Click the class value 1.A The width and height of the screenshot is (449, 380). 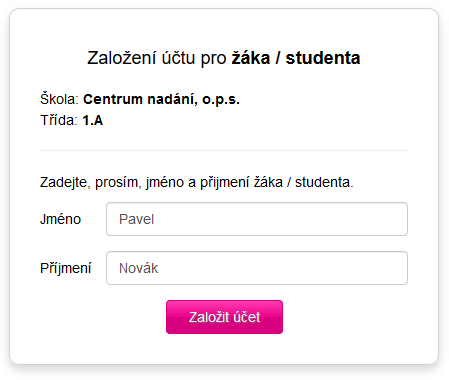click(x=93, y=120)
